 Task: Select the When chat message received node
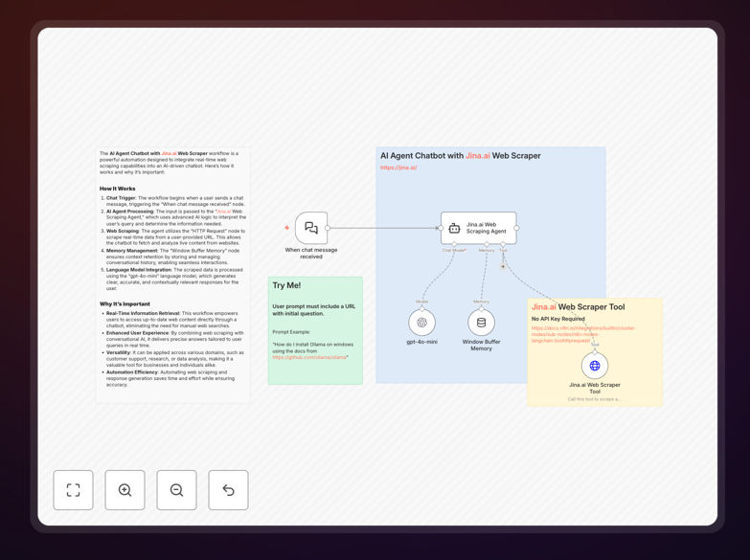pyautogui.click(x=311, y=228)
